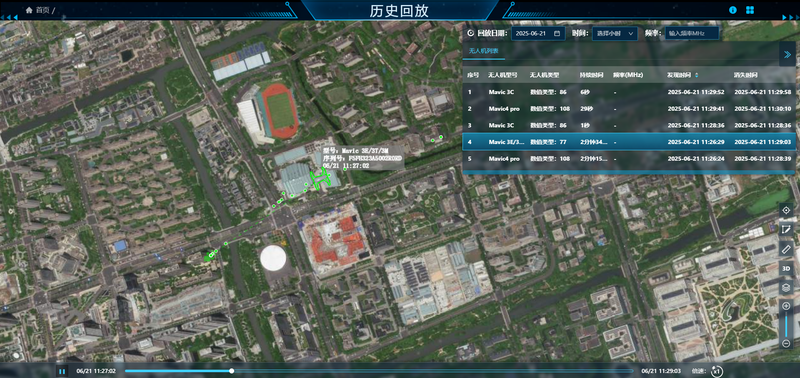Open the map layers switcher
Image resolution: width=800 pixels, height=378 pixels.
(786, 288)
